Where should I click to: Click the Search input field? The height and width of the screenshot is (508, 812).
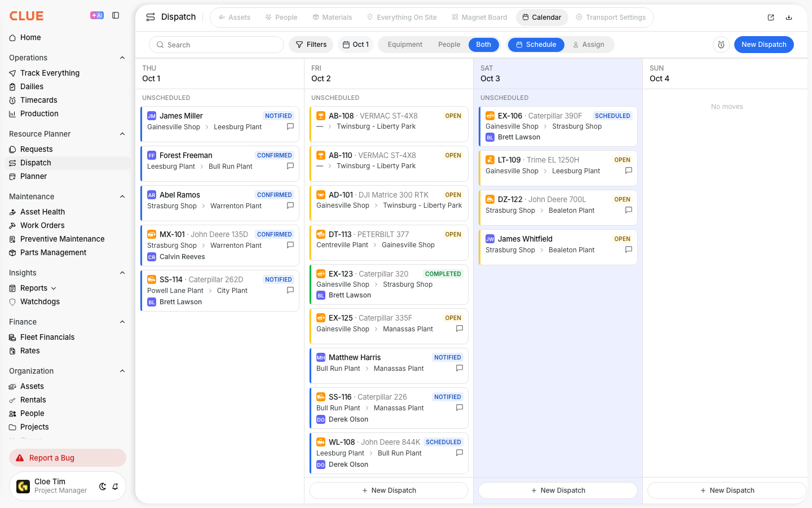pos(217,45)
